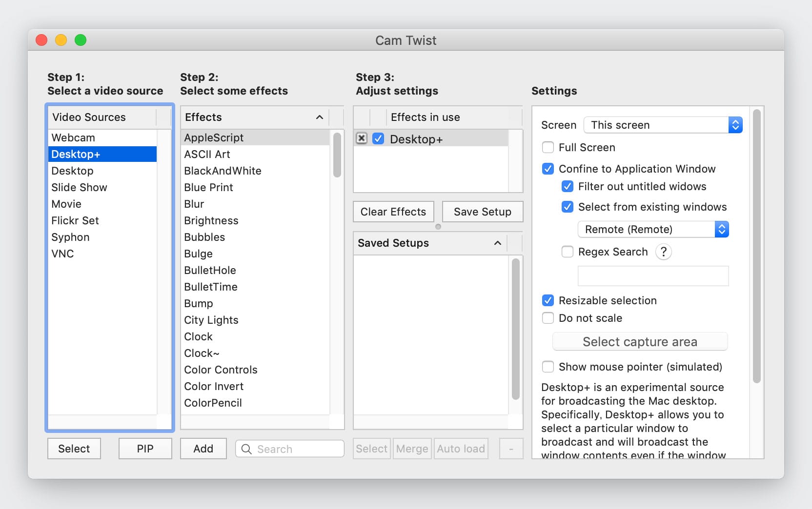Open the Remote (Remote) window dropdown
This screenshot has width=812, height=509.
tap(653, 229)
